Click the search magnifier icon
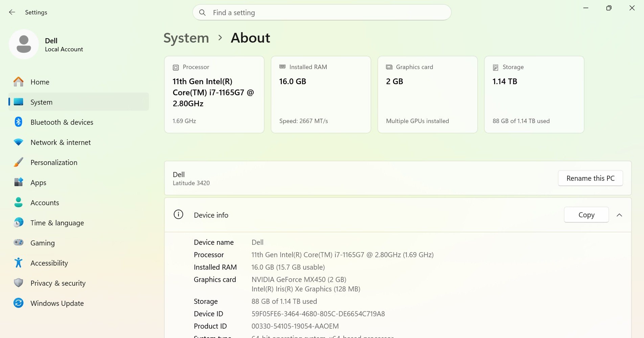The image size is (644, 338). 202,13
